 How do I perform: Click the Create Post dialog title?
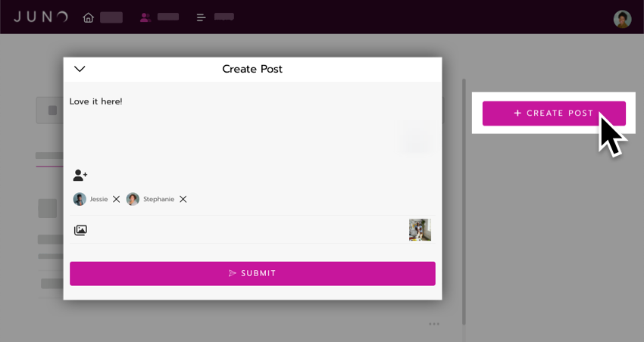click(x=252, y=69)
